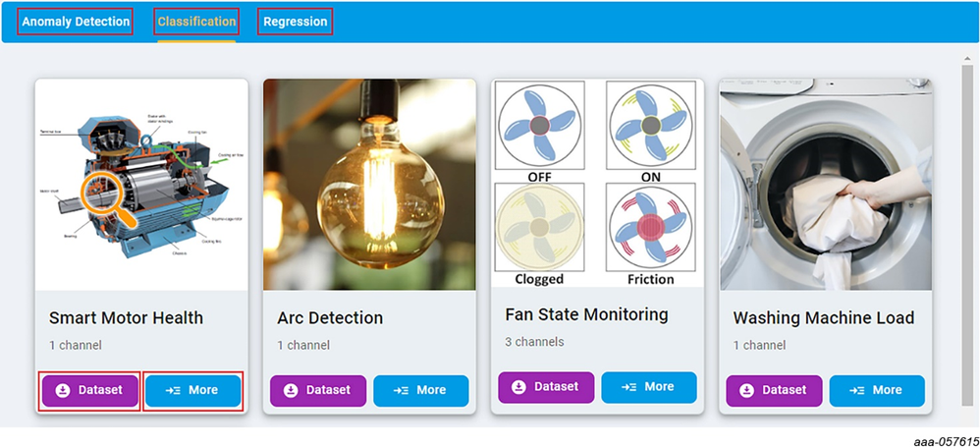Click the vertical scrollbar on the right
980x448 pixels.
click(x=966, y=236)
